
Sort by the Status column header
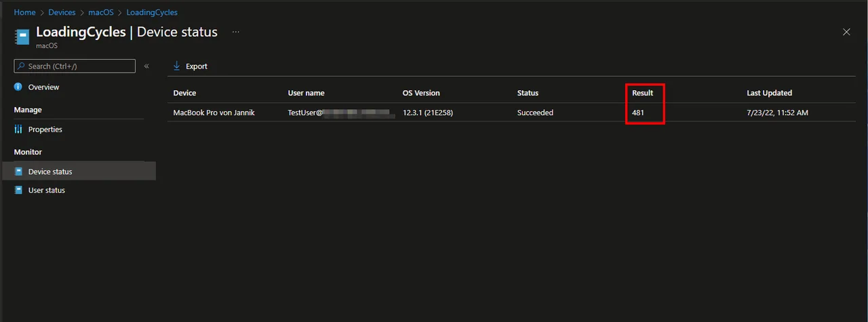point(528,93)
